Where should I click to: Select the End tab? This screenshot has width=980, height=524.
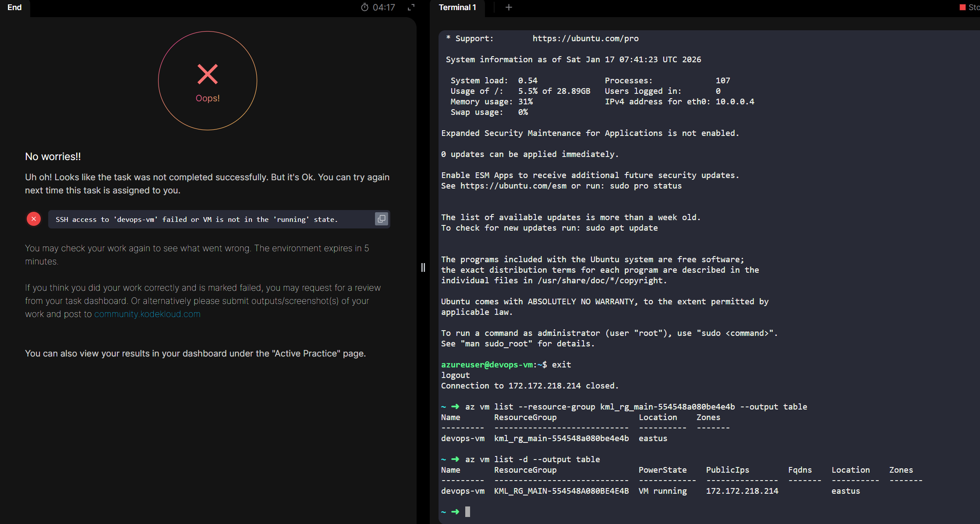(14, 7)
